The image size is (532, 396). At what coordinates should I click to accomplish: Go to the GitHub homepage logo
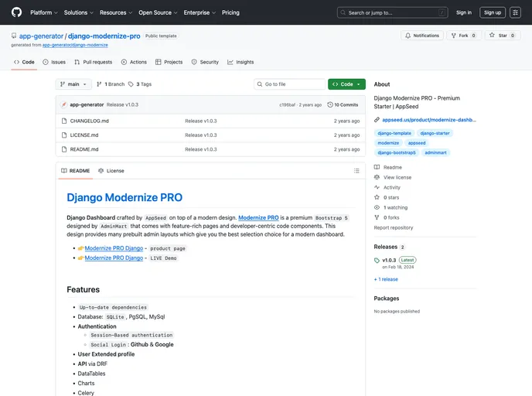coord(16,12)
